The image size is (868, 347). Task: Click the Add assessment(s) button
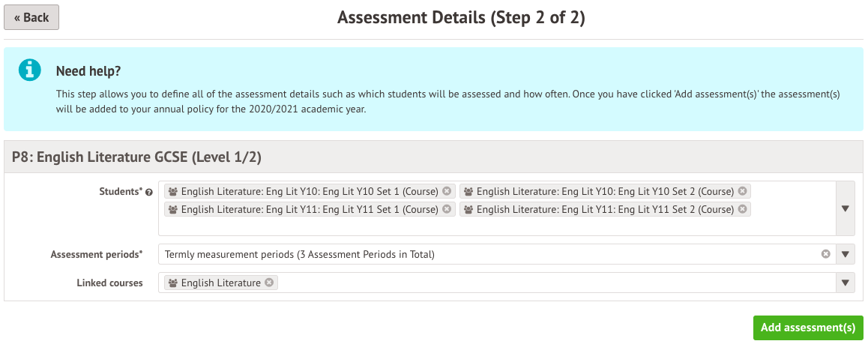pyautogui.click(x=808, y=328)
